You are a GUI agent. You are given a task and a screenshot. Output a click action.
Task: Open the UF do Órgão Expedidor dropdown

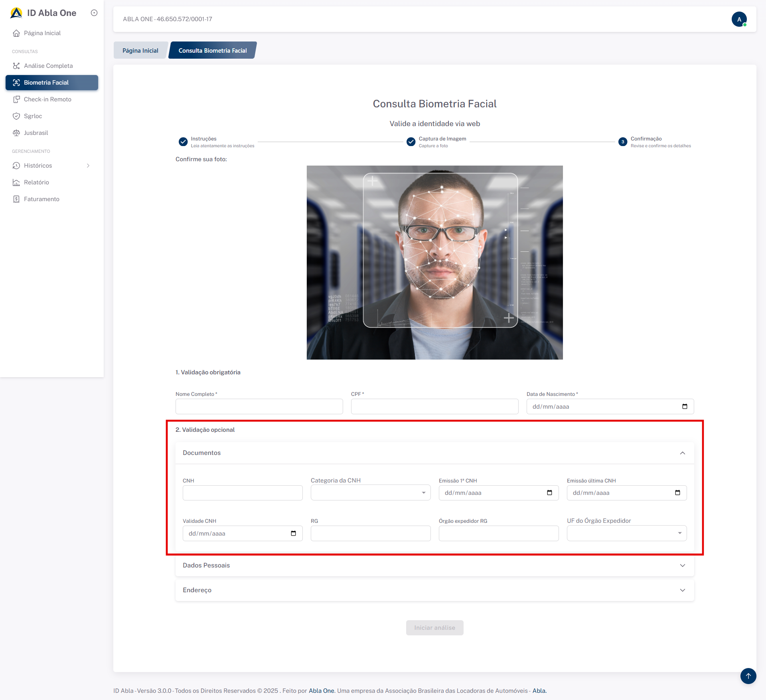pyautogui.click(x=626, y=534)
